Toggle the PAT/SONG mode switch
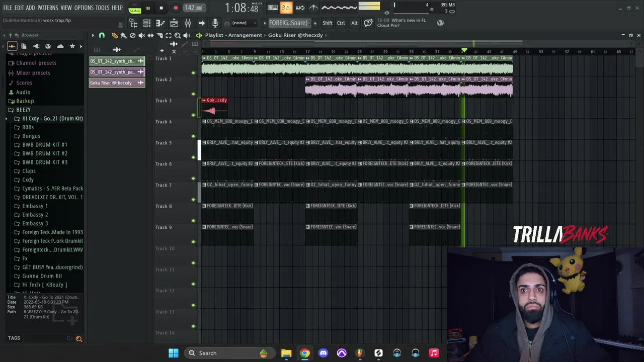The image size is (644, 362). tap(134, 8)
